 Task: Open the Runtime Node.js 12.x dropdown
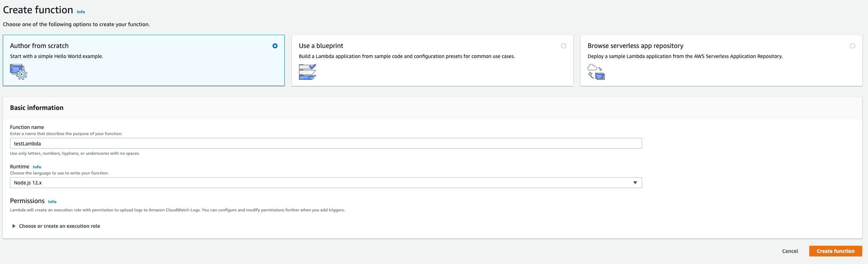(326, 183)
